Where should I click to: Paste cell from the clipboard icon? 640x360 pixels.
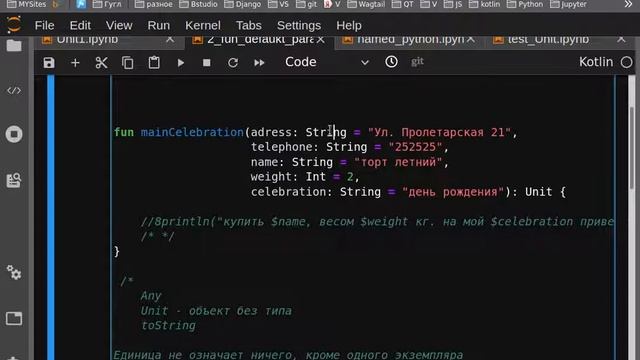click(154, 62)
